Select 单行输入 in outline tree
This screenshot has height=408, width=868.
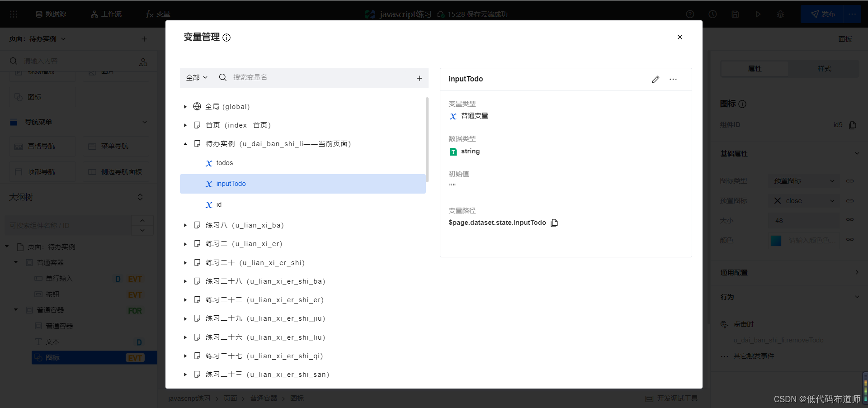[59, 279]
